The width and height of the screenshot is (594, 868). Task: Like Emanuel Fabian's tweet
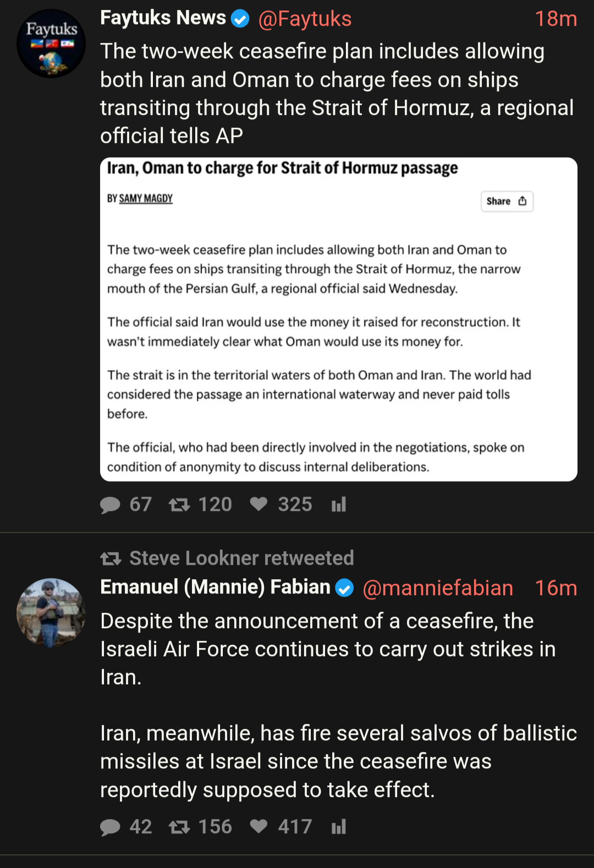coord(258,826)
